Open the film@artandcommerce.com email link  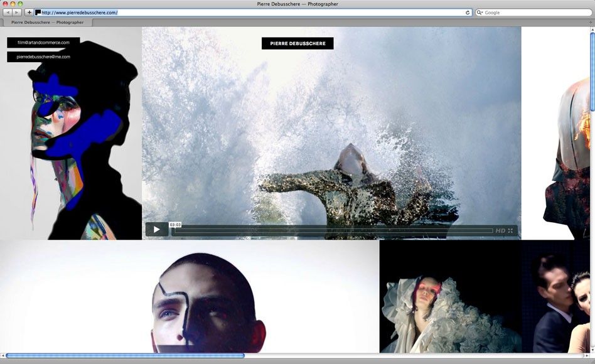pos(43,43)
